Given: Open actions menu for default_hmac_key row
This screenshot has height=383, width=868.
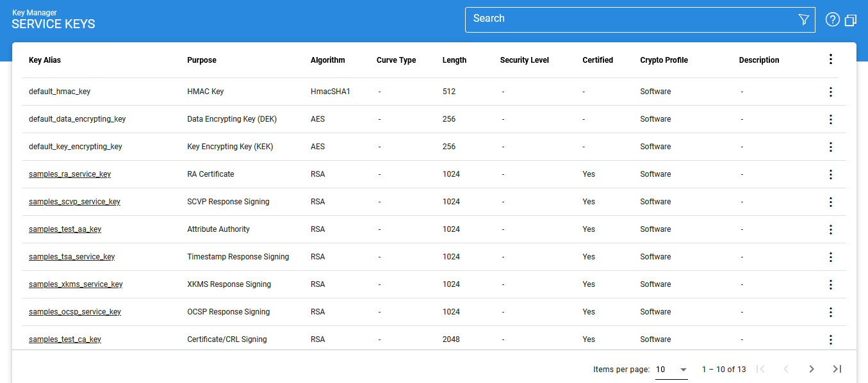Looking at the screenshot, I should (x=830, y=92).
